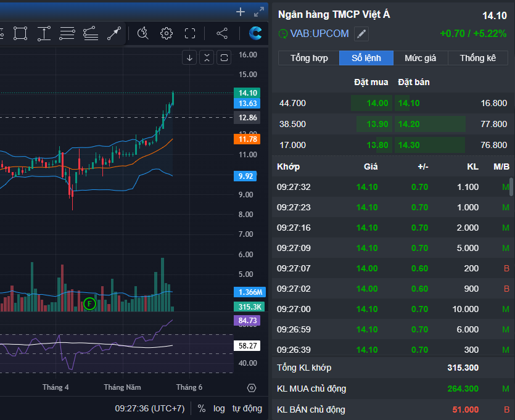Image resolution: width=515 pixels, height=420 pixels.
Task: Click the VAB:UPCOM ticker link
Action: click(319, 33)
